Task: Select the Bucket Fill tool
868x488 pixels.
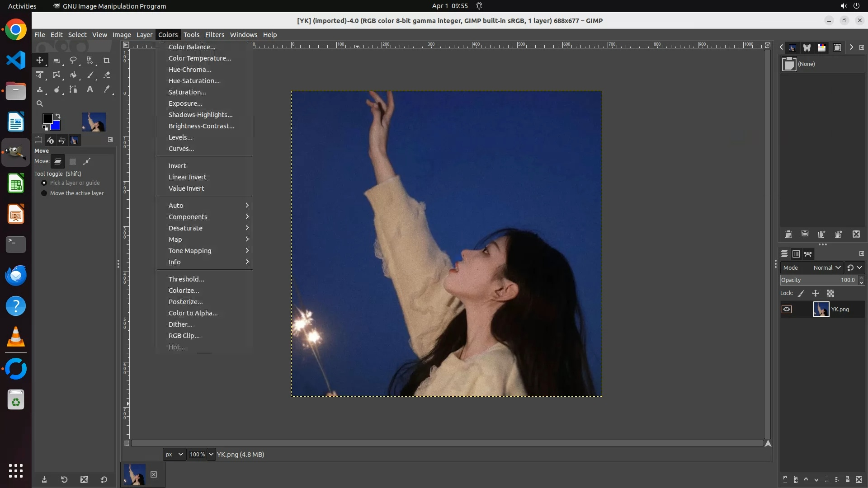Action: point(73,75)
